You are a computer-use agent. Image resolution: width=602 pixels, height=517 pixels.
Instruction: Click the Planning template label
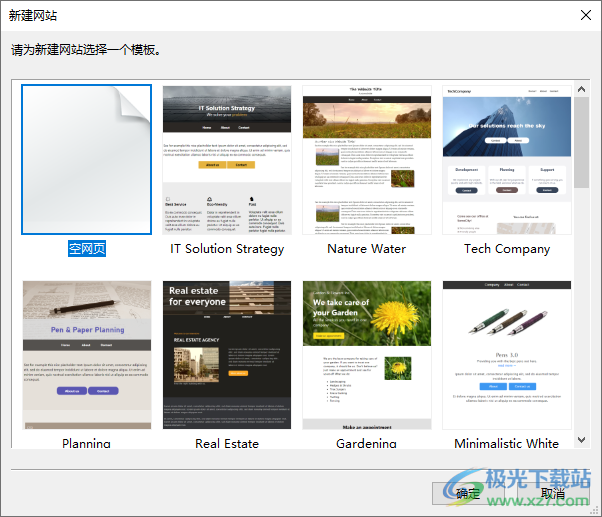pos(86,443)
